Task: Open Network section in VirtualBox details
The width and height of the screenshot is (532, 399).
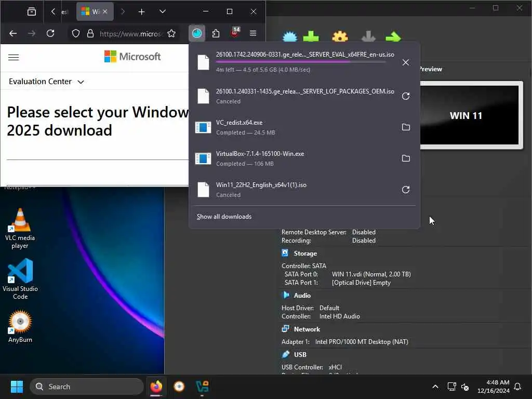Action: point(307,329)
